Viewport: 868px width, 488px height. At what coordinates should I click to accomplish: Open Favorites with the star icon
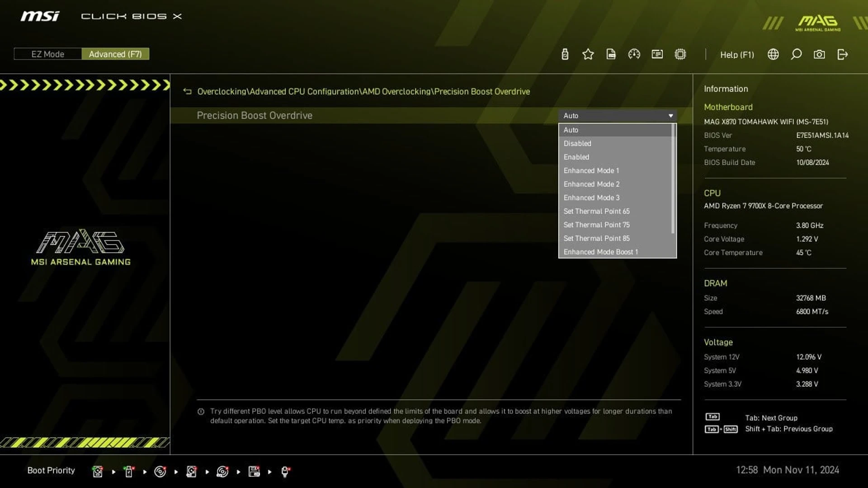coord(588,54)
